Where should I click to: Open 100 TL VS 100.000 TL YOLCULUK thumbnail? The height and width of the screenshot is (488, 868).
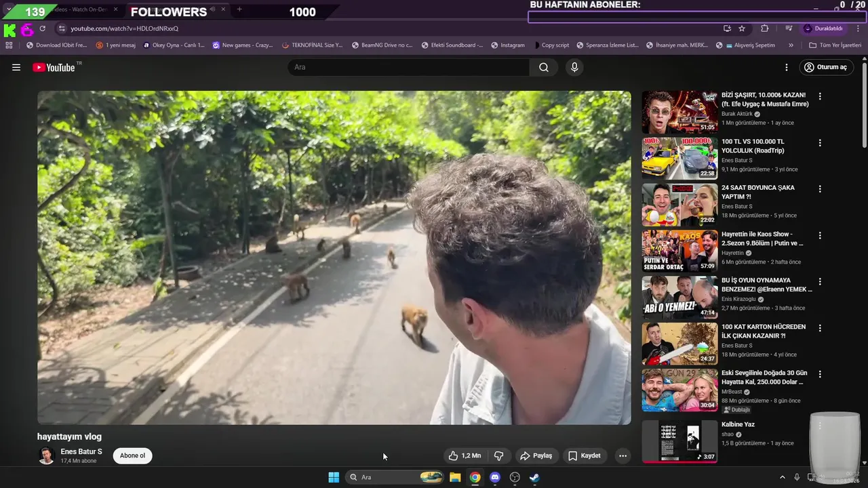(x=679, y=159)
